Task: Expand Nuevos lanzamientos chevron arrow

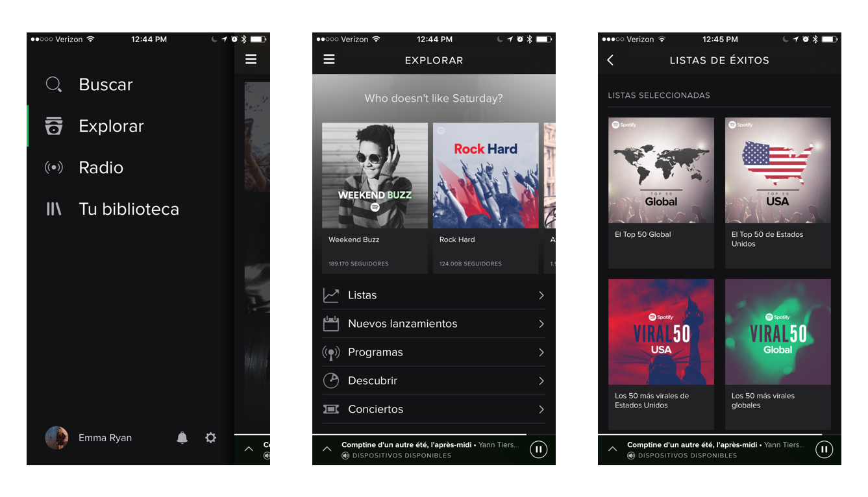Action: pyautogui.click(x=541, y=324)
